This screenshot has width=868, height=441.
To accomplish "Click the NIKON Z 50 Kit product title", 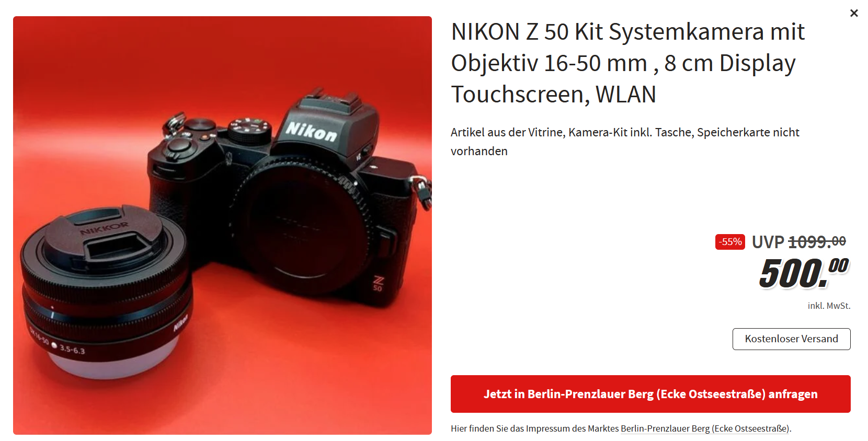I will (x=628, y=63).
